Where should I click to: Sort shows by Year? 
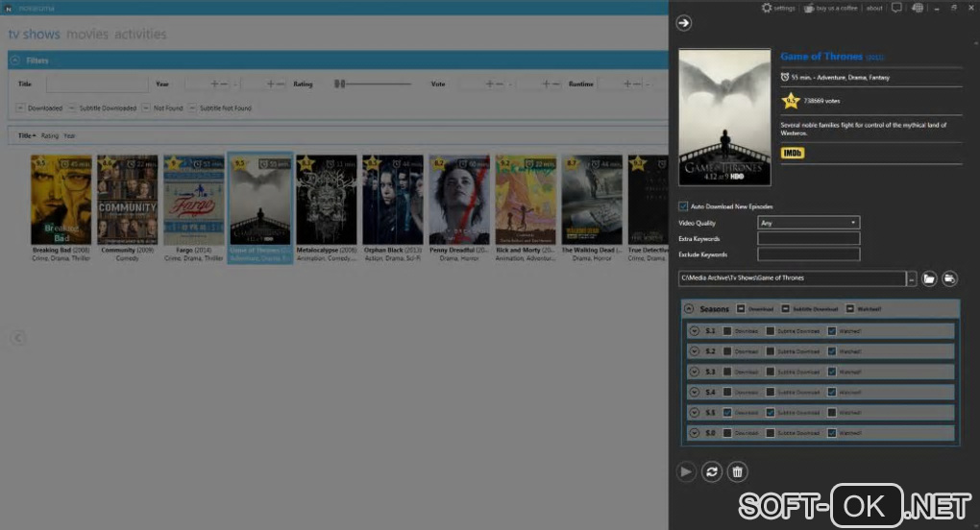[x=69, y=135]
